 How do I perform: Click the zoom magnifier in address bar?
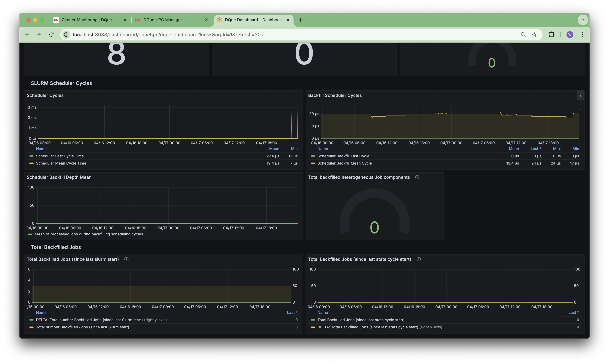click(x=523, y=35)
